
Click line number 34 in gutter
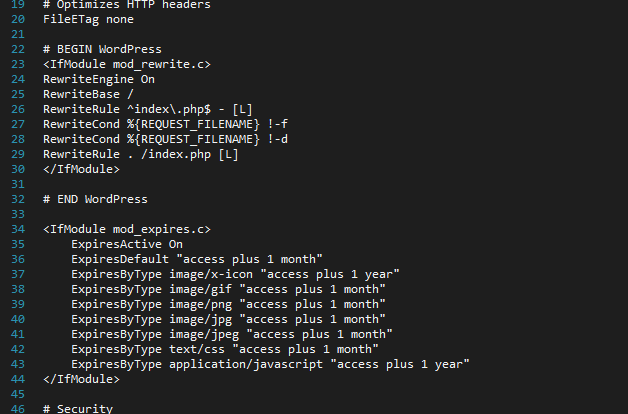(18, 229)
